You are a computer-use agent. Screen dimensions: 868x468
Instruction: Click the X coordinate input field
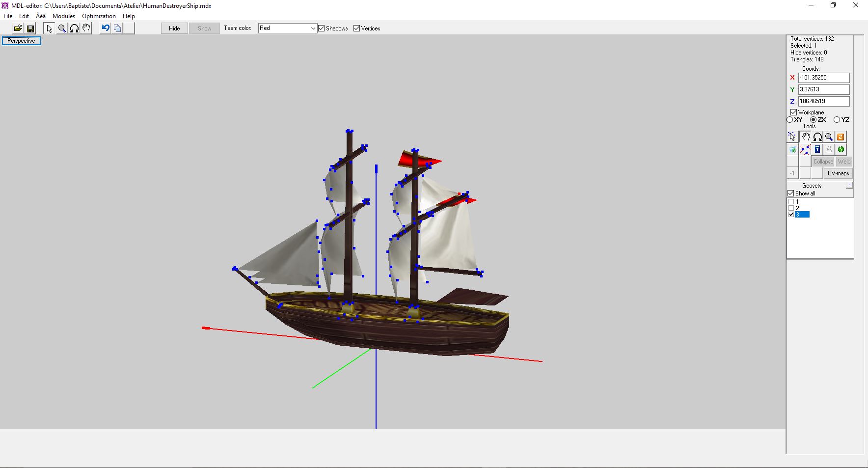824,78
